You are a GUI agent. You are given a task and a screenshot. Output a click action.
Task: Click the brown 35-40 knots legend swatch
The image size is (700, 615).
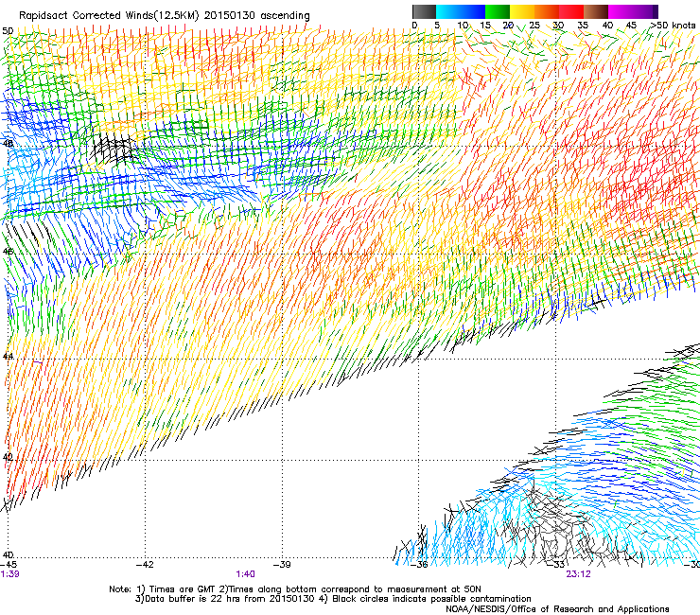596,11
